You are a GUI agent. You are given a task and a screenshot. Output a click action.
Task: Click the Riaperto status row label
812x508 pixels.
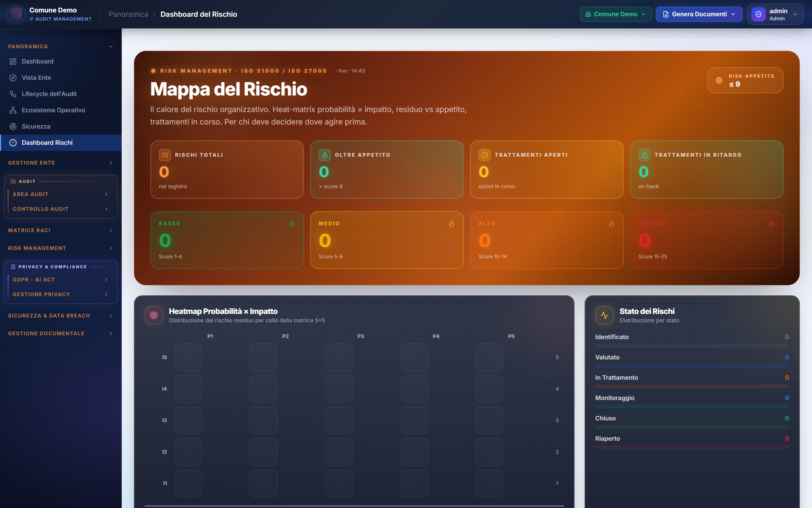tap(607, 438)
